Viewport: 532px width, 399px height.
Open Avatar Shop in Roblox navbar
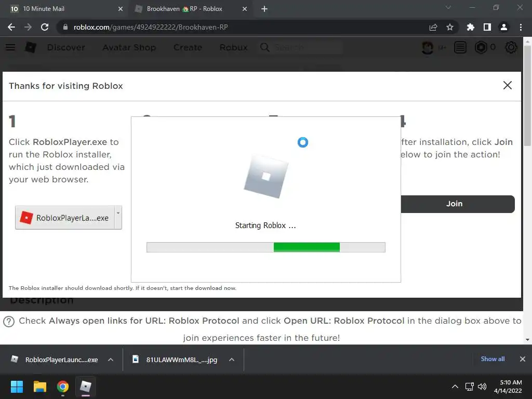129,47
